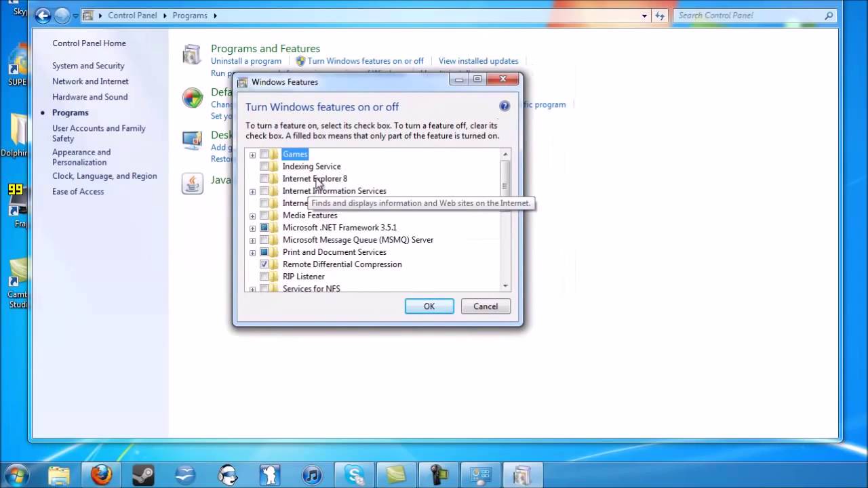The image size is (868, 488).
Task: Click the Java coffee cup icon
Action: pyautogui.click(x=193, y=183)
